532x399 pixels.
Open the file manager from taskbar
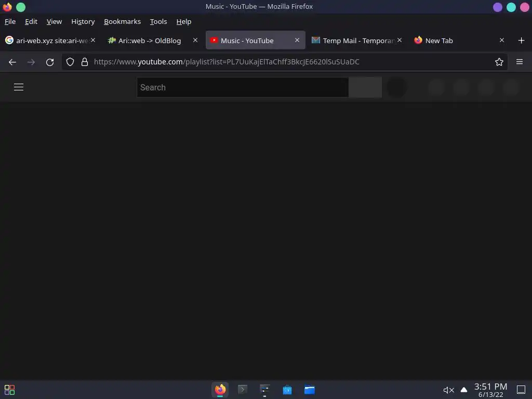[x=310, y=390]
